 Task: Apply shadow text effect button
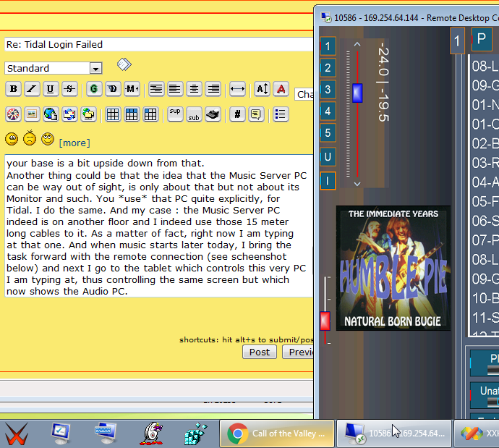click(113, 89)
